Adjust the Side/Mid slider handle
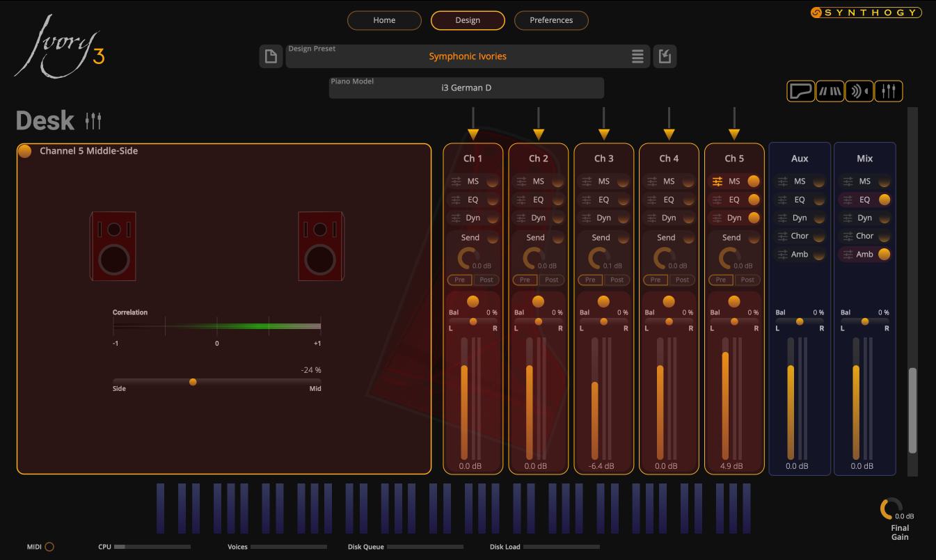936x560 pixels. pyautogui.click(x=193, y=382)
